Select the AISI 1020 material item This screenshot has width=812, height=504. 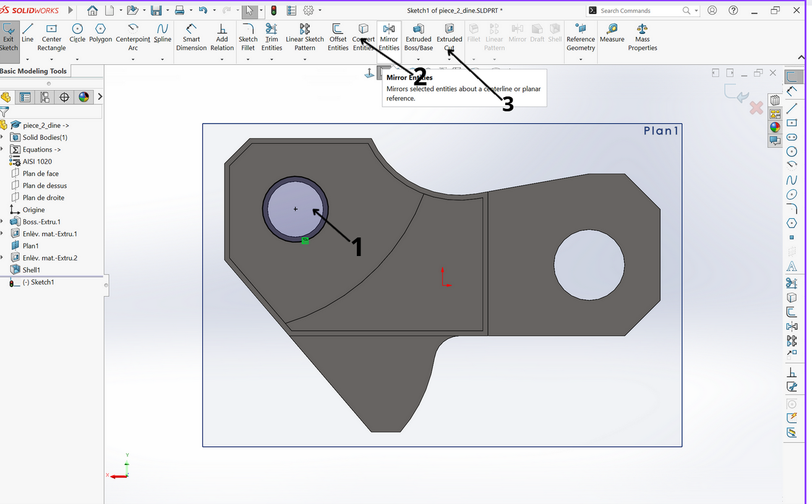click(37, 161)
